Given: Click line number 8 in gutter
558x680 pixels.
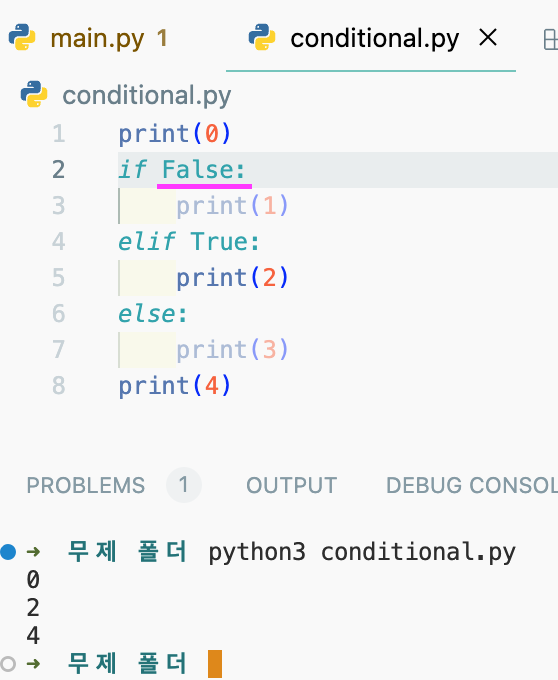Looking at the screenshot, I should coord(59,386).
